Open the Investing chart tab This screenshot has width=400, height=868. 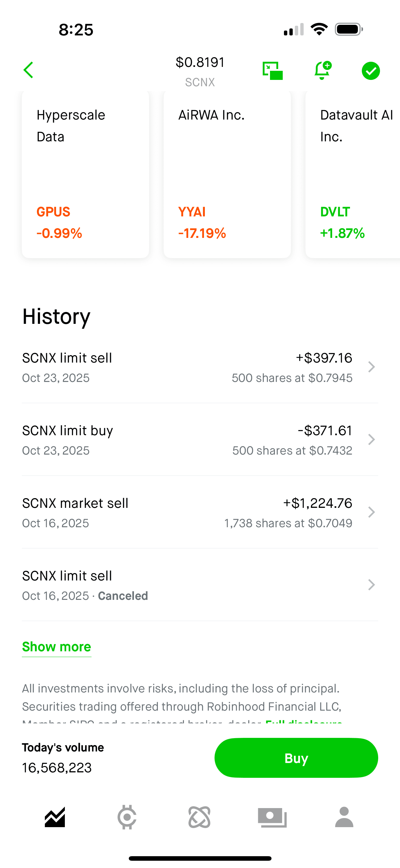pyautogui.click(x=55, y=817)
